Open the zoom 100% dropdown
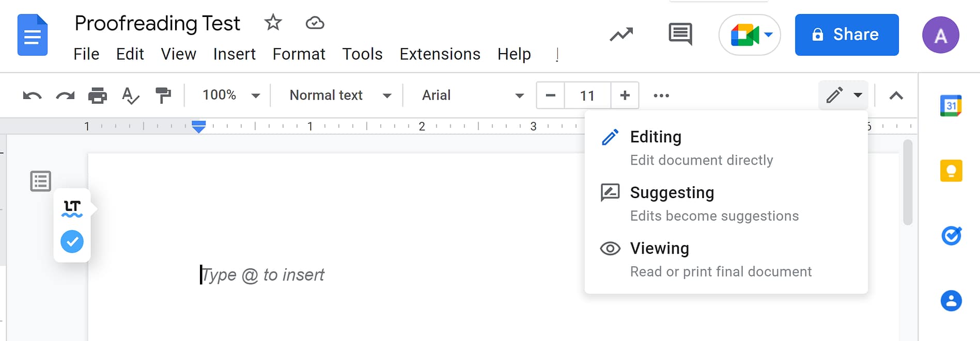980x341 pixels. [x=231, y=95]
